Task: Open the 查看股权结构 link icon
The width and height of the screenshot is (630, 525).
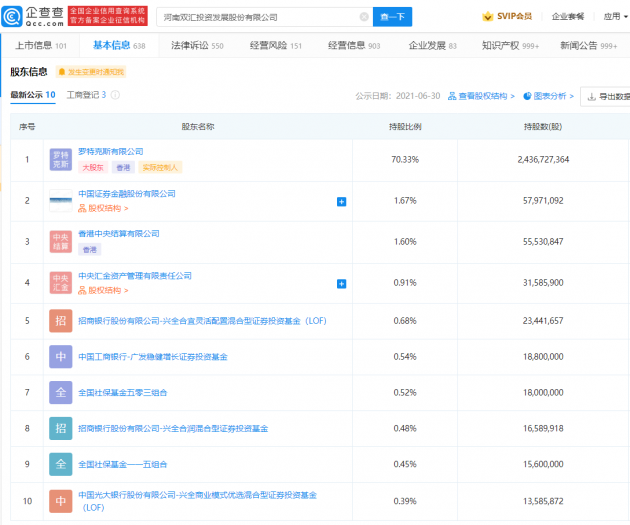Action: click(x=453, y=96)
